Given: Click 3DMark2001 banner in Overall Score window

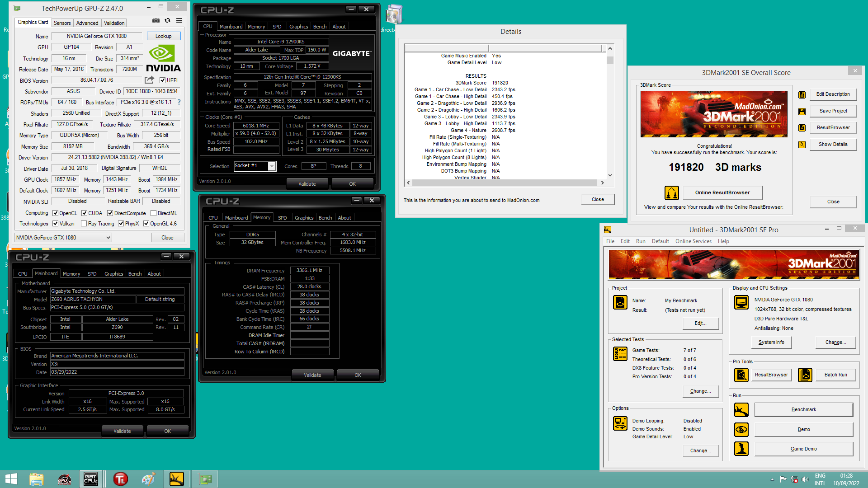Looking at the screenshot, I should (x=713, y=114).
